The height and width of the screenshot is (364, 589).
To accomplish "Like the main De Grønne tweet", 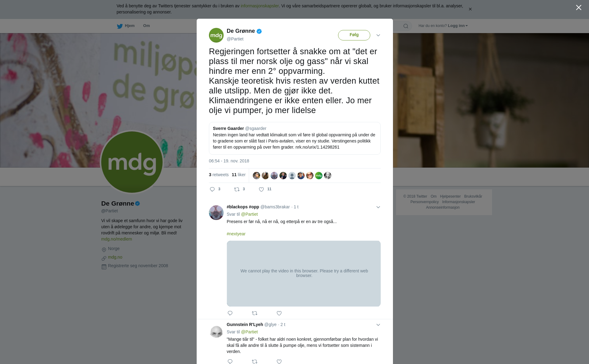I will (261, 189).
